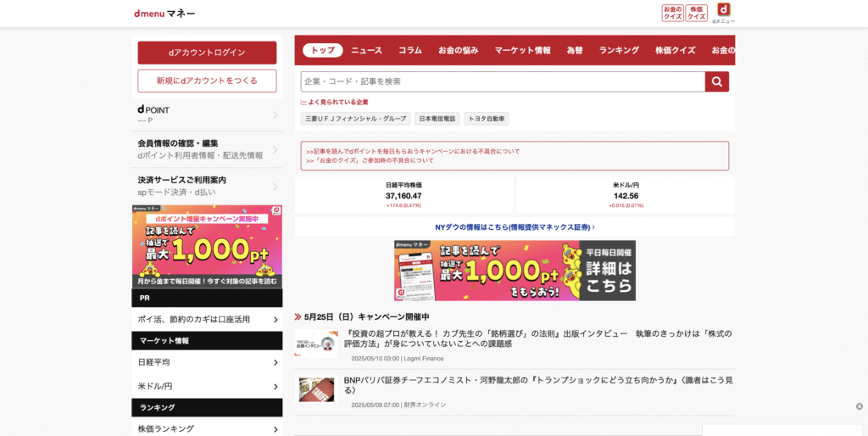868x436 pixels.
Task: Click the dアカウントログイン button
Action: [x=207, y=53]
